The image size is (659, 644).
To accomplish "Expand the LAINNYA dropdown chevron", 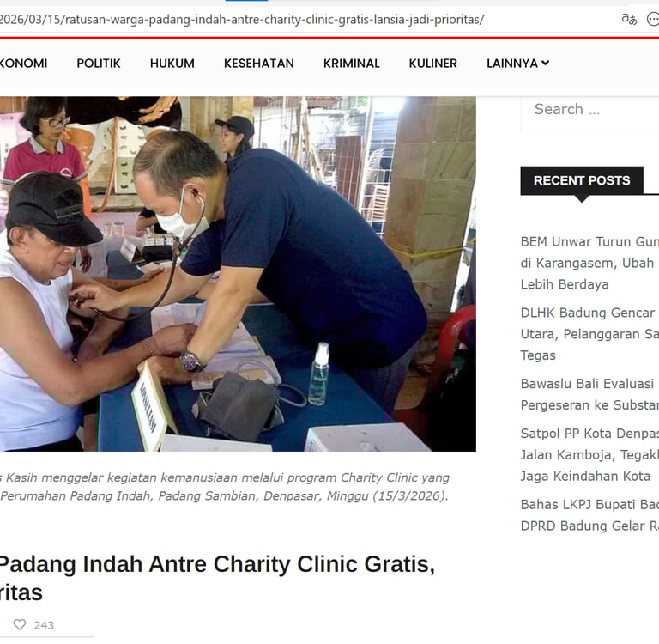I will point(546,63).
